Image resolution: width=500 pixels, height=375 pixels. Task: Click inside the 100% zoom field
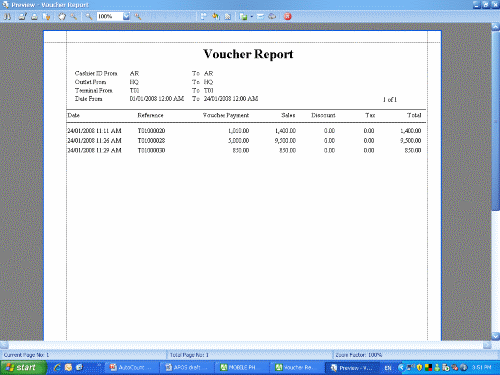[x=109, y=16]
